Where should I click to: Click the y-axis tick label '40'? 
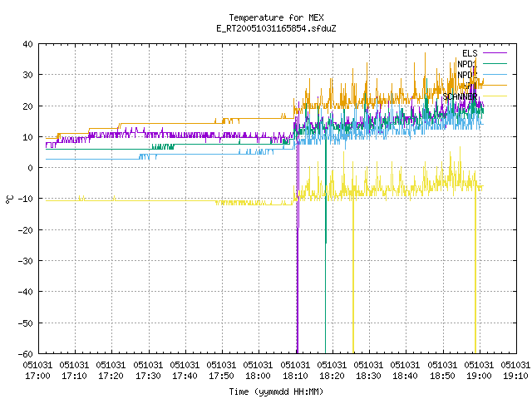27,44
